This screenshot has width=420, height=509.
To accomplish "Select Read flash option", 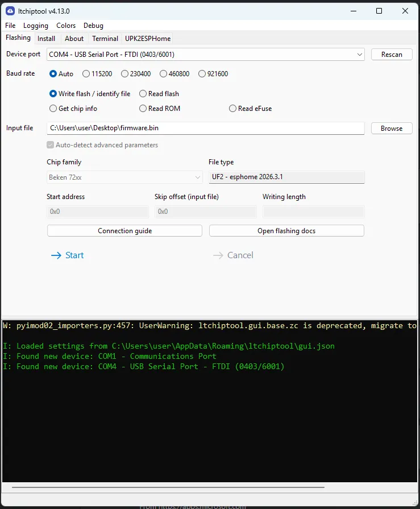I will coord(159,94).
